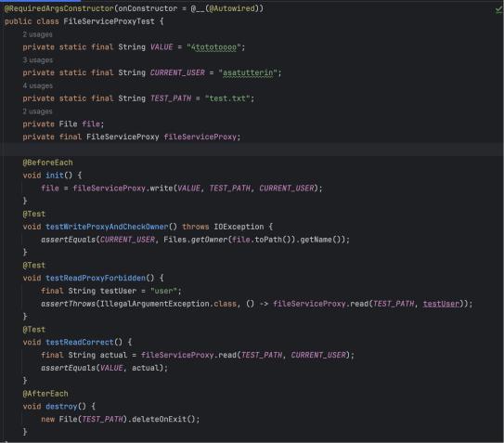Viewport: 504px width, 443px height.
Task: Click the green inspections checkmark icon
Action: 499,9
